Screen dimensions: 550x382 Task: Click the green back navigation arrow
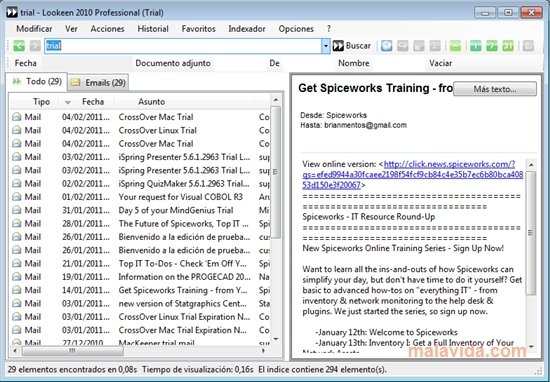[19, 46]
